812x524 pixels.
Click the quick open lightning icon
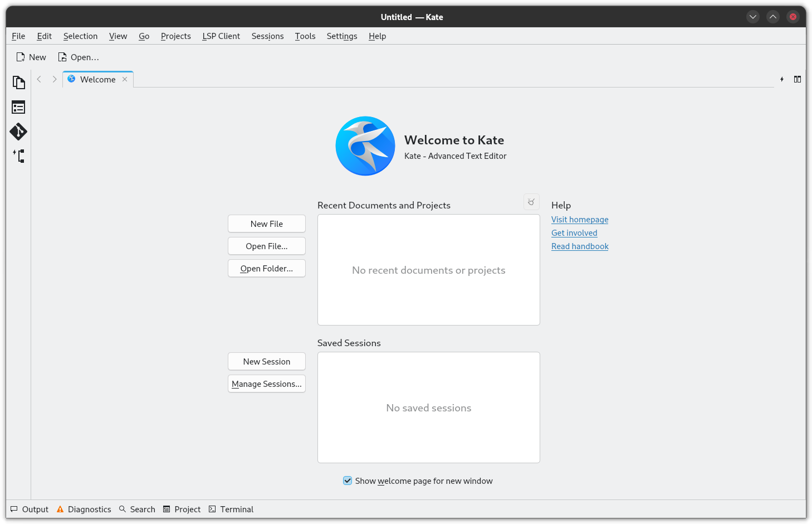[782, 79]
